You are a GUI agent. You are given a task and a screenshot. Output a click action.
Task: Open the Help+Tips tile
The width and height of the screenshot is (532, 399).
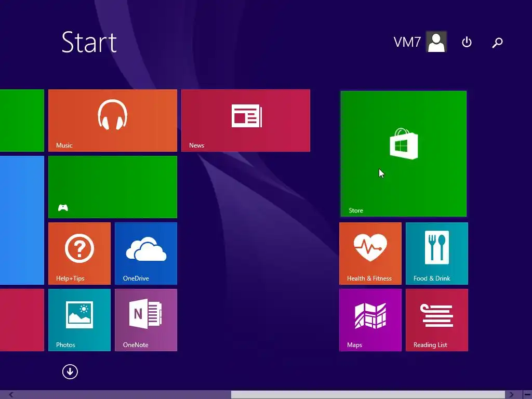(x=79, y=254)
